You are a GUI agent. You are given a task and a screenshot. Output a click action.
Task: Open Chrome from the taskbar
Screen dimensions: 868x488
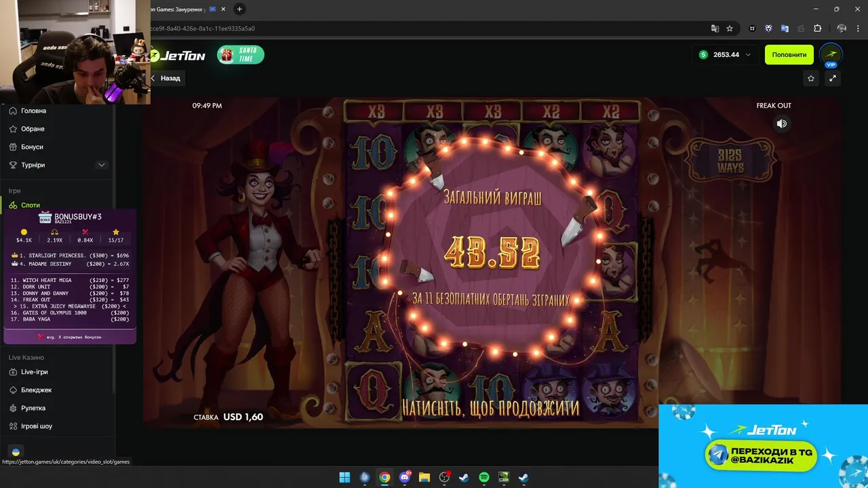tap(384, 477)
